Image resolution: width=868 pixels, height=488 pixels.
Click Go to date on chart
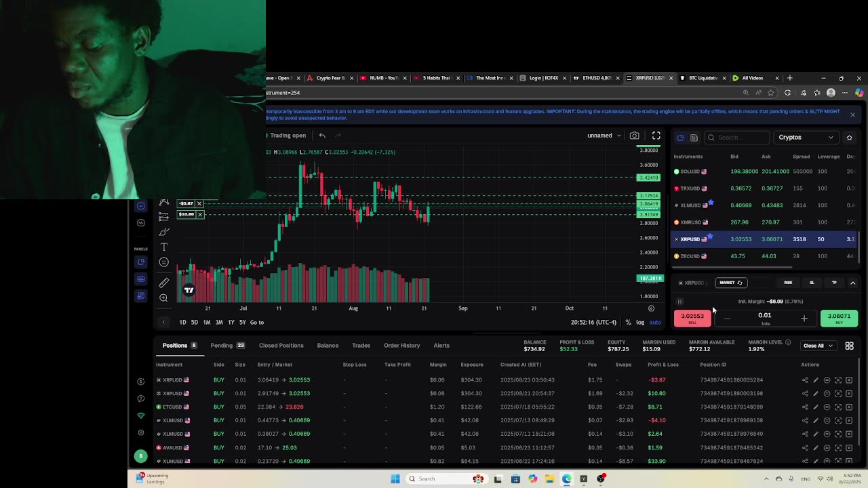(x=257, y=323)
